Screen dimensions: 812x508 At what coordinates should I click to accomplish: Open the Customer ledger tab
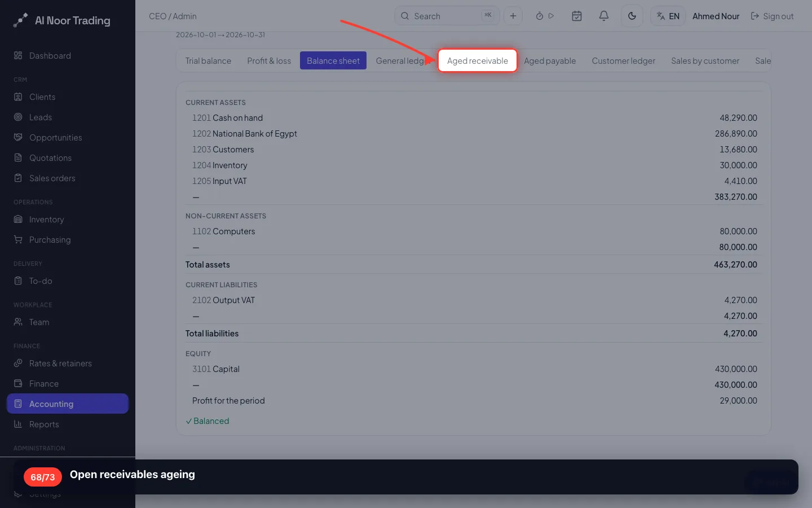(x=623, y=60)
